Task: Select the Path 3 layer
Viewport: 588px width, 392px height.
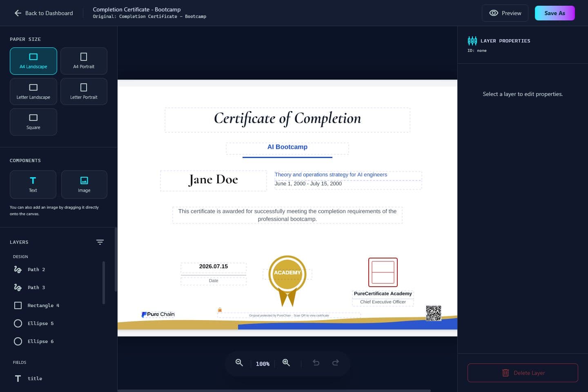Action: 57,287
